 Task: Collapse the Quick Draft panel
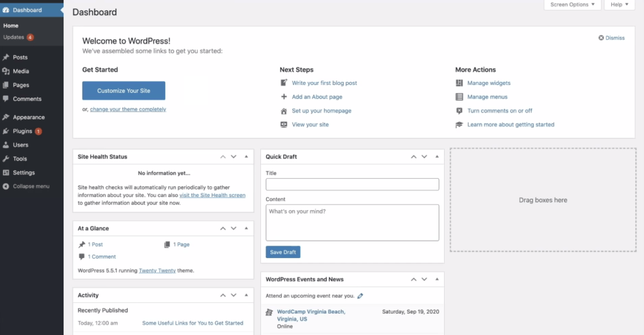[x=437, y=157]
